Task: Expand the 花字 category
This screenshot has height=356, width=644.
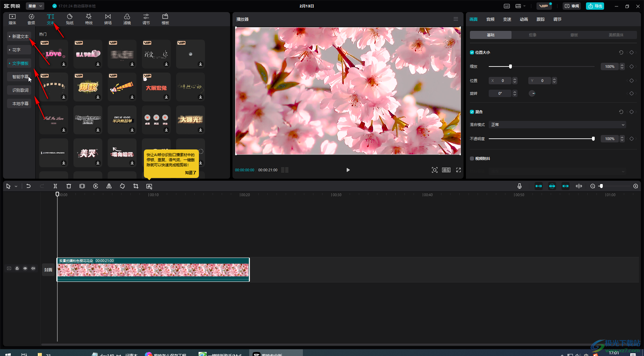Action: click(19, 50)
